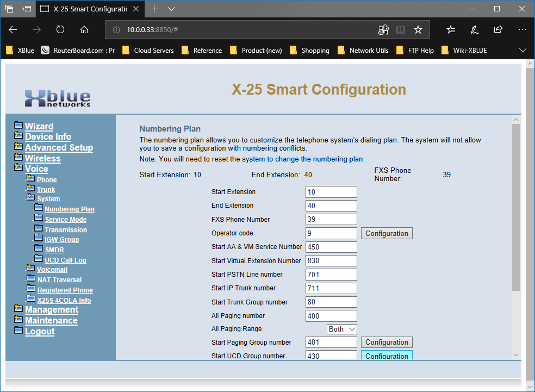Click the Start Extension input field
Viewport: 535px width, 392px height.
(331, 192)
